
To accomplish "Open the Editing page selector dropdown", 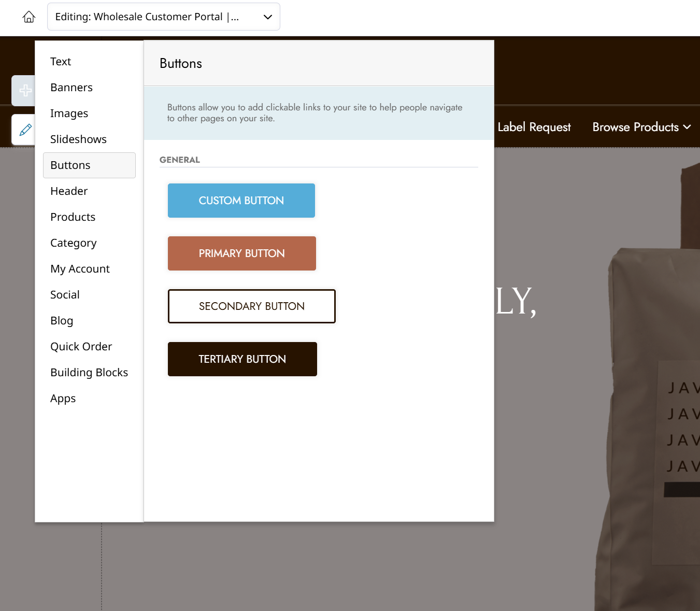I will [164, 17].
